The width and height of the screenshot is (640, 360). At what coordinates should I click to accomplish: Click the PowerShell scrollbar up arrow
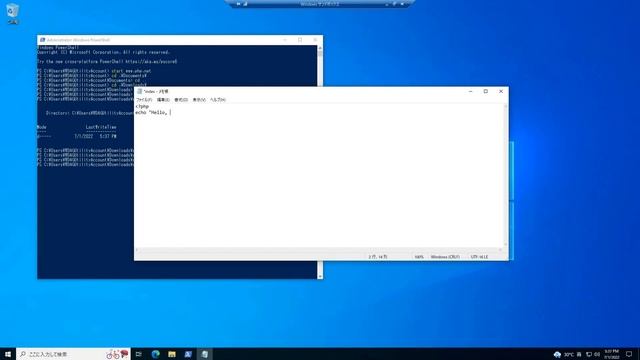[x=320, y=48]
